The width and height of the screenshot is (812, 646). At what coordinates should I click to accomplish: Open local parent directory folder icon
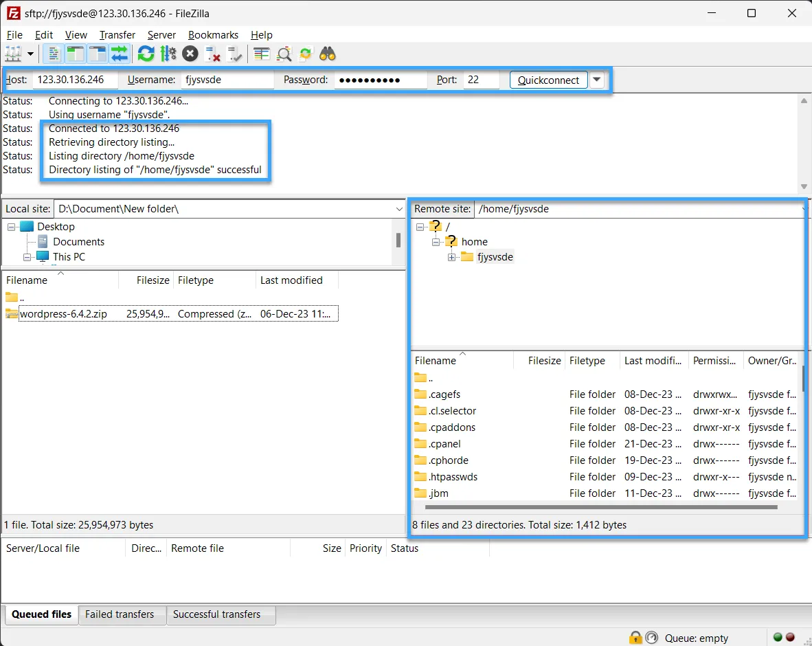[x=12, y=298]
